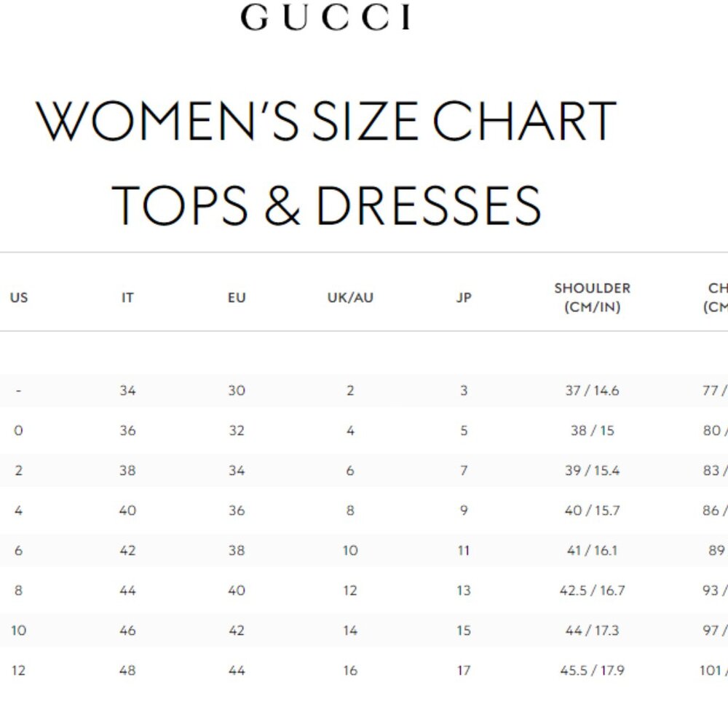Click the Women's Size Chart heading
This screenshot has height=728, width=728.
pos(325,121)
